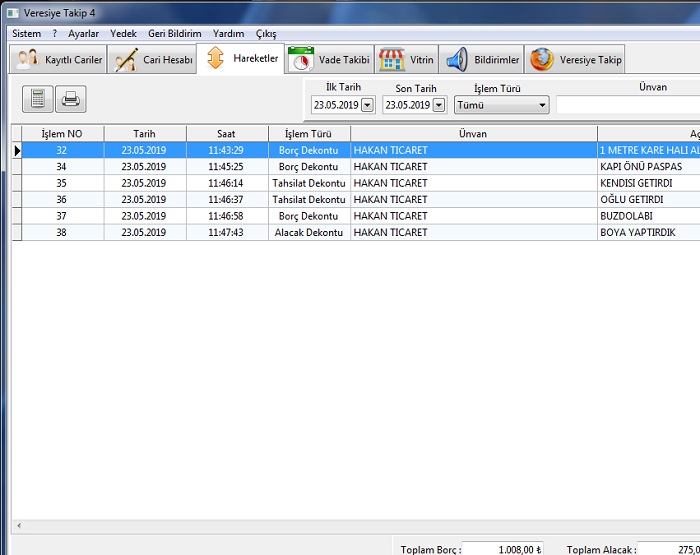The image size is (700, 555).
Task: Switch to the Hareketler tab
Action: [241, 58]
